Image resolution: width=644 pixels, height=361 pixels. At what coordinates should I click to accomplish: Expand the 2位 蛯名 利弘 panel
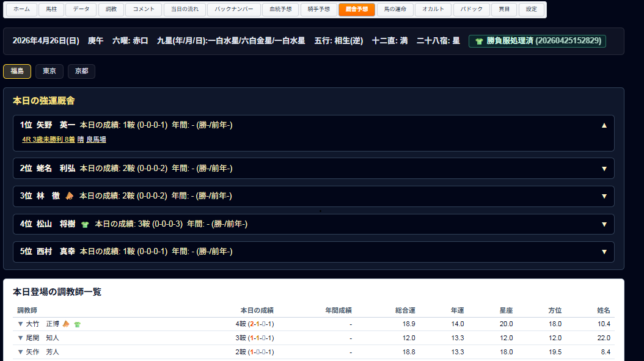(x=604, y=169)
